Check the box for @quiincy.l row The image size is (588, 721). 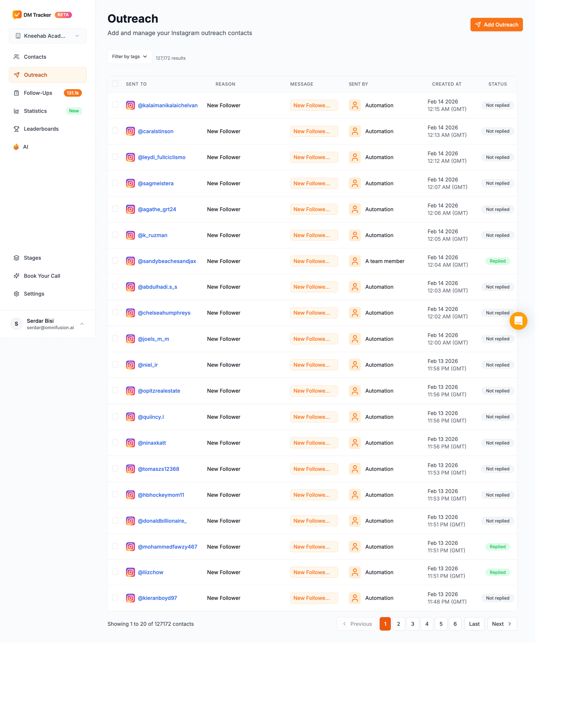pyautogui.click(x=115, y=417)
